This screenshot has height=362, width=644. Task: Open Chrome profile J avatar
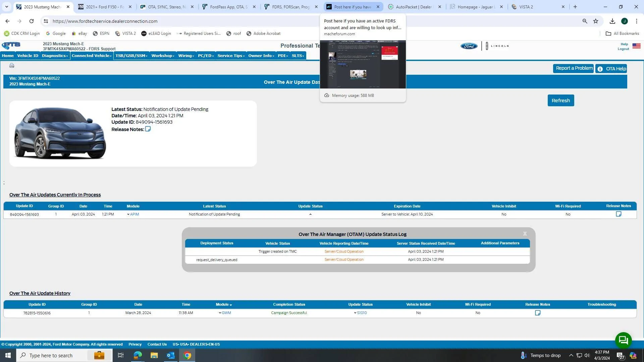pos(624,21)
